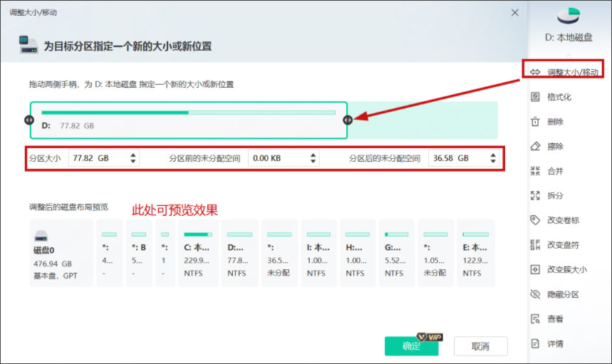Viewport: 612px width, 364px height.
Task: Click the 分区后的未分配空间 36.58 GB field
Action: tap(464, 158)
